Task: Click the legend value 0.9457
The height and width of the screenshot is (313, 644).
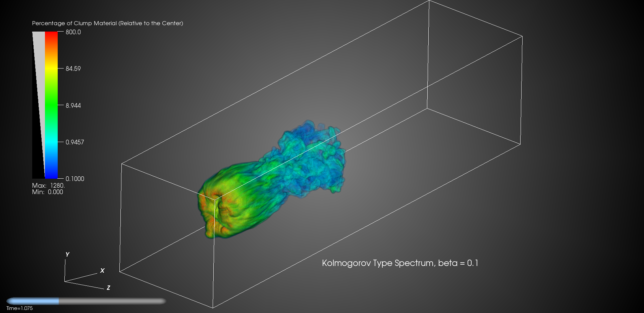Action: click(x=75, y=142)
